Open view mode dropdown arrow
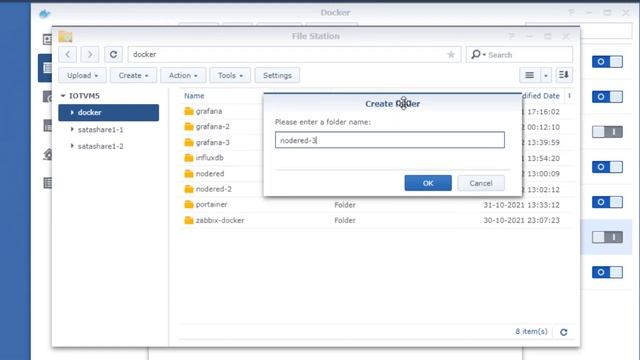 546,75
